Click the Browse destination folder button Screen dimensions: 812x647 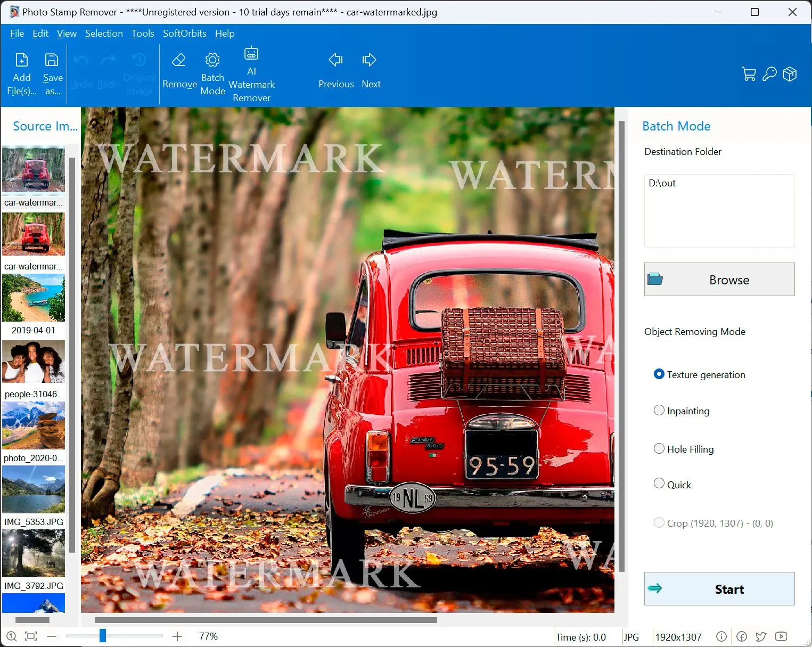tap(719, 279)
